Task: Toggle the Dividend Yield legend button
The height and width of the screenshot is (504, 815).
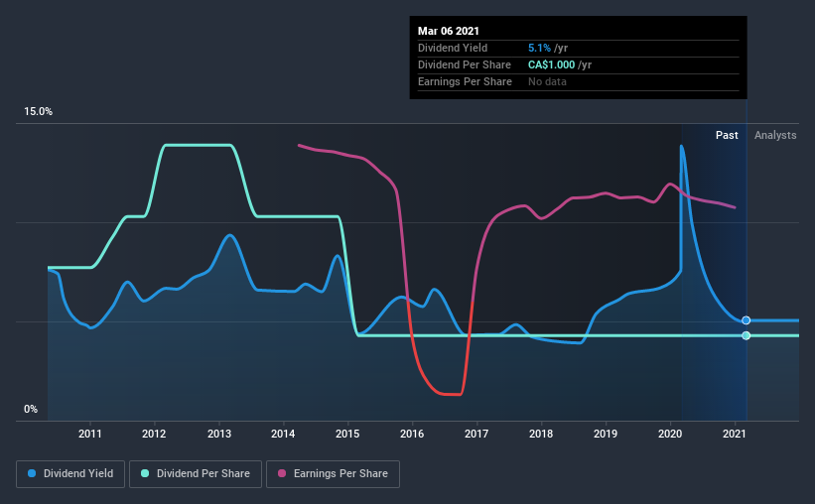Action: pos(70,474)
